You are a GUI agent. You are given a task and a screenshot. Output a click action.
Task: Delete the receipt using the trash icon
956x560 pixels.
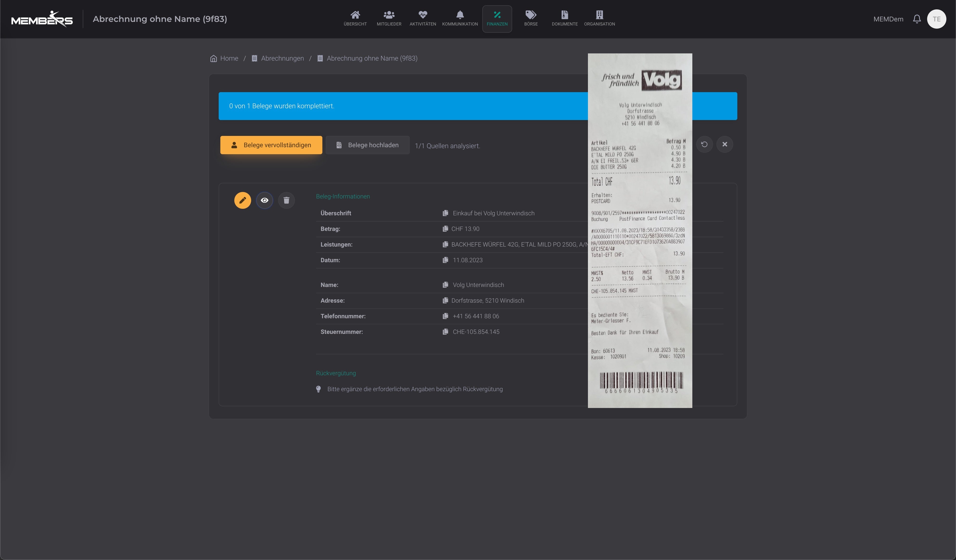coord(287,200)
